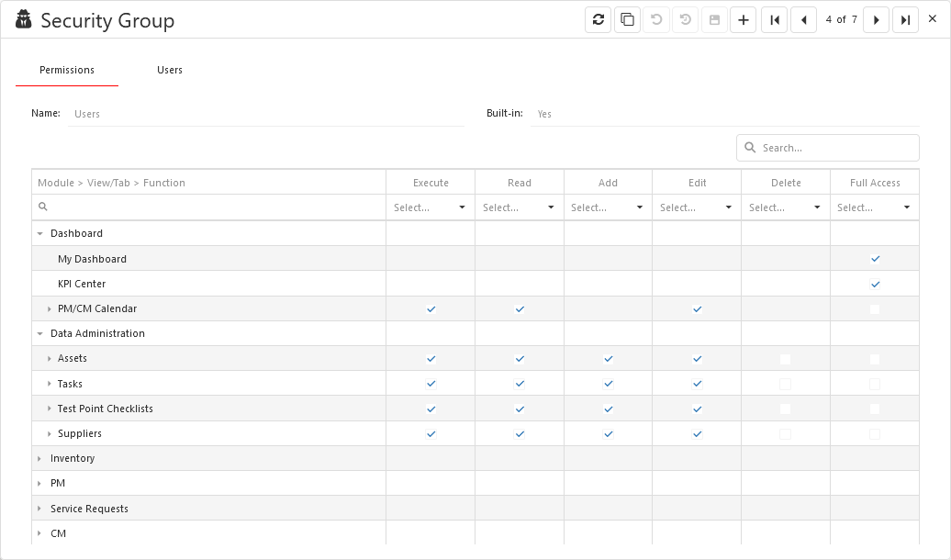Viewport: 951px width, 560px height.
Task: Click the Add new record icon
Action: pyautogui.click(x=743, y=19)
